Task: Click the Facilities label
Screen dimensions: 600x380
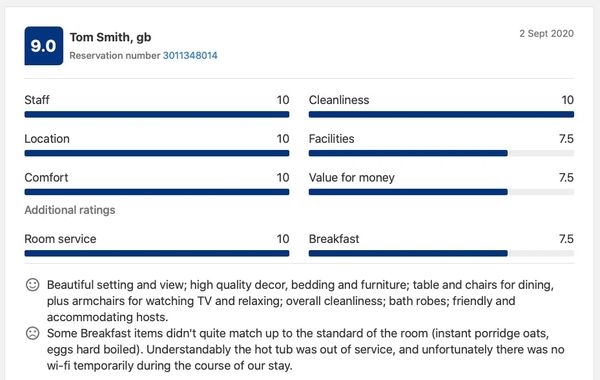Action: [x=331, y=139]
